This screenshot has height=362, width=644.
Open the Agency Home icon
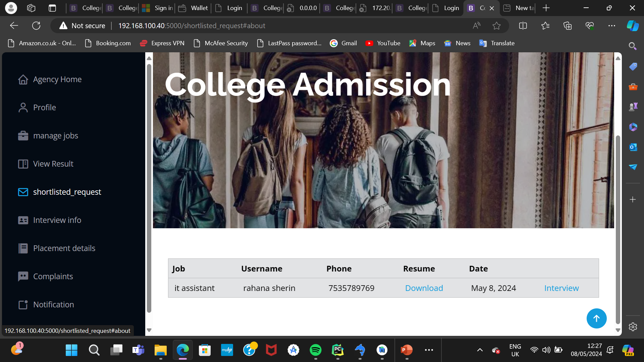coord(23,79)
